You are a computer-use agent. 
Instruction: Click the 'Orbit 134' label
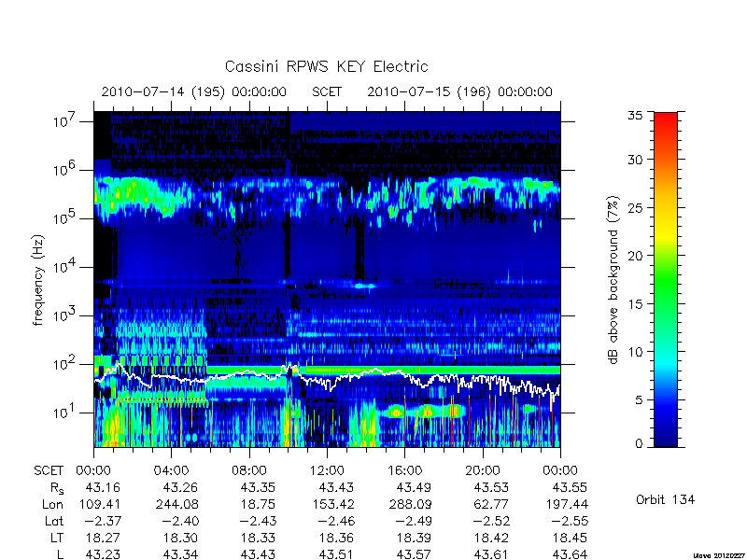[x=665, y=499]
